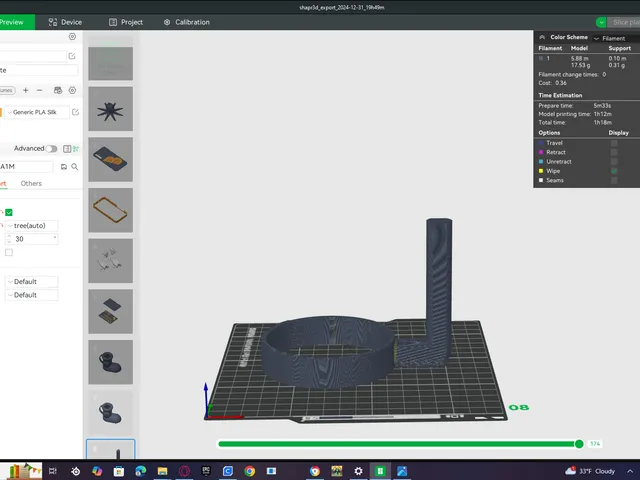Click 'Filament change times: 0' text
640x480 pixels.
(x=572, y=74)
